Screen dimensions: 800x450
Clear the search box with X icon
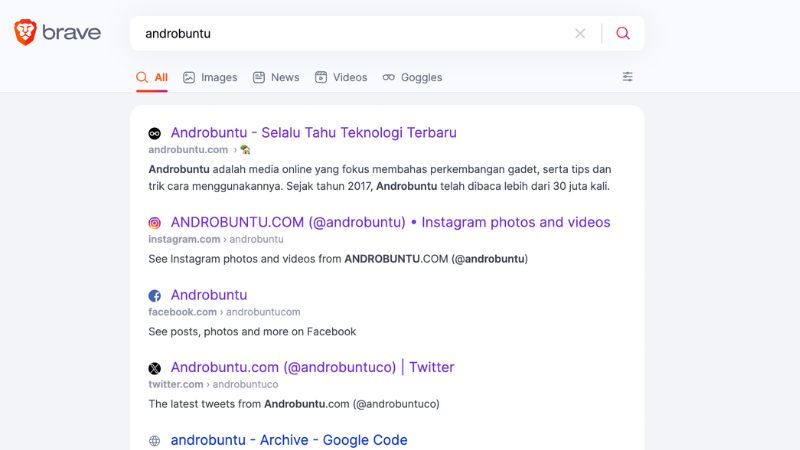580,33
